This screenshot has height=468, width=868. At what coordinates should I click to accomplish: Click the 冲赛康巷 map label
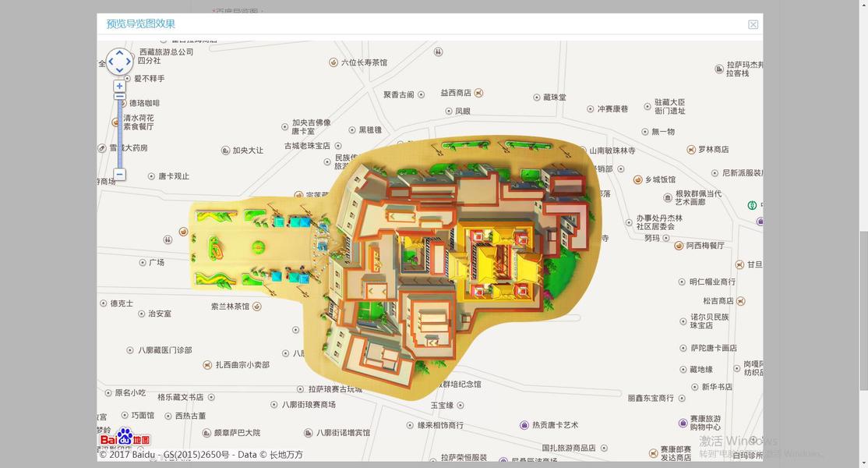point(612,109)
